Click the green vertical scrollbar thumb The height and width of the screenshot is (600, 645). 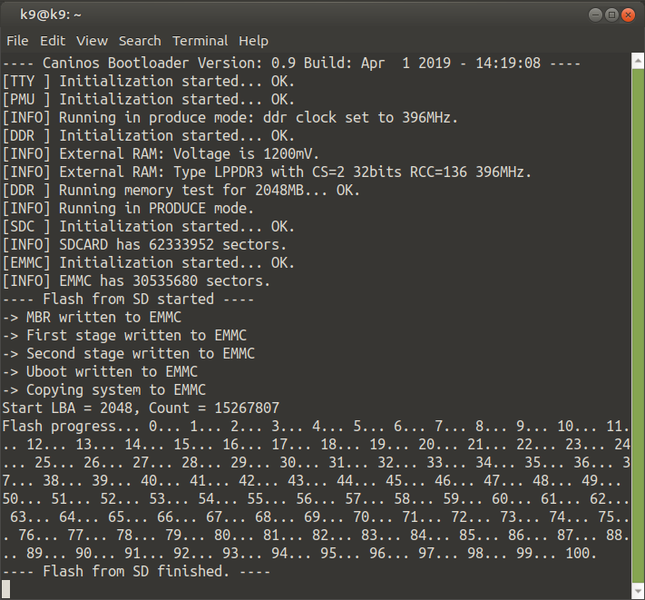click(x=638, y=326)
